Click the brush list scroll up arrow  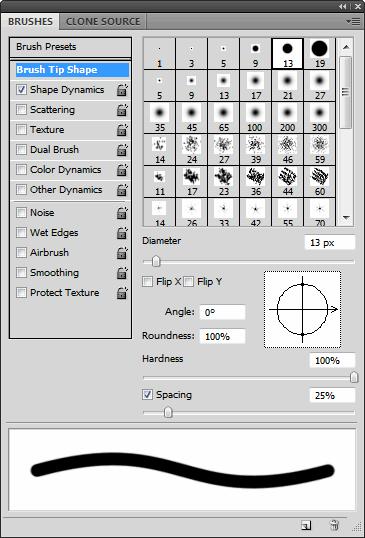346,47
